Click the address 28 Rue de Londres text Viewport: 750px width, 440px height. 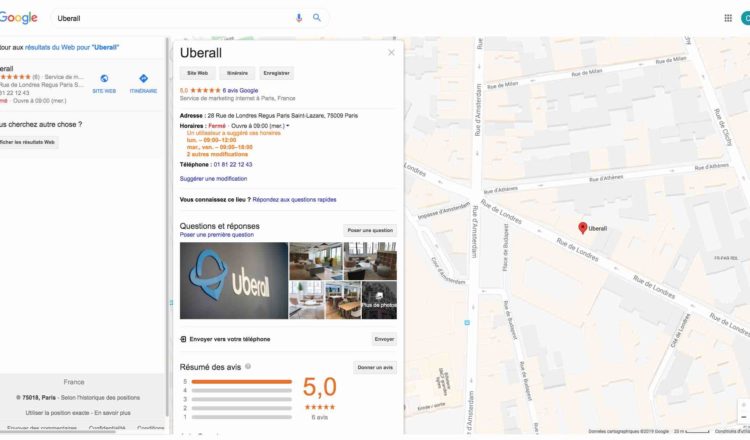[282, 116]
